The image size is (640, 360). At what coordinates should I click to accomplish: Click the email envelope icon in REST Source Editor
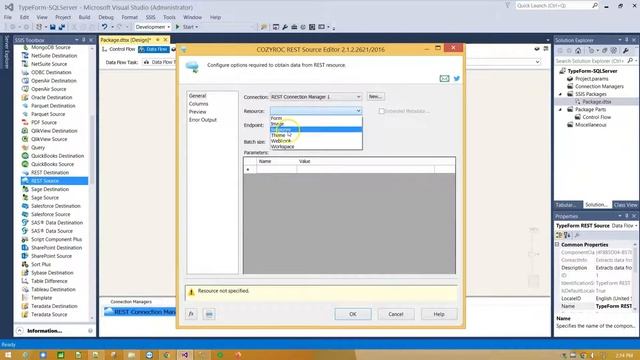(444, 78)
